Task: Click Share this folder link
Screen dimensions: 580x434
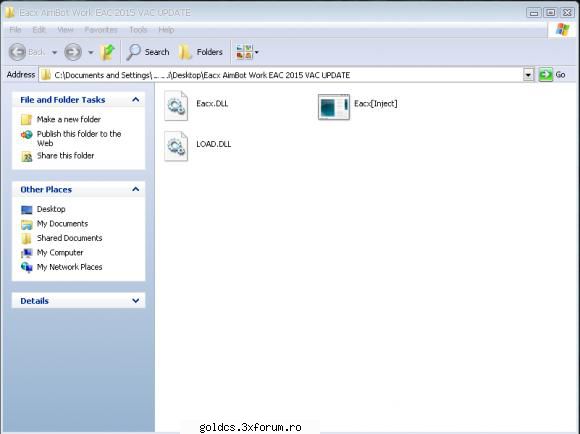Action: pyautogui.click(x=65, y=155)
